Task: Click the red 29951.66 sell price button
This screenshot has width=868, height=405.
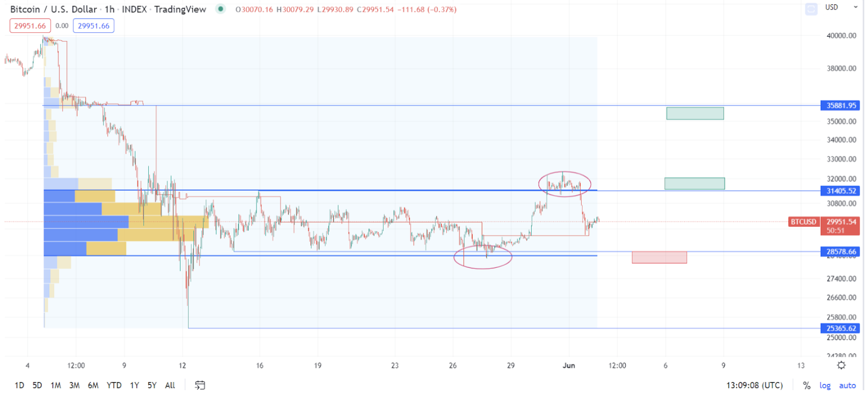Action: coord(30,26)
